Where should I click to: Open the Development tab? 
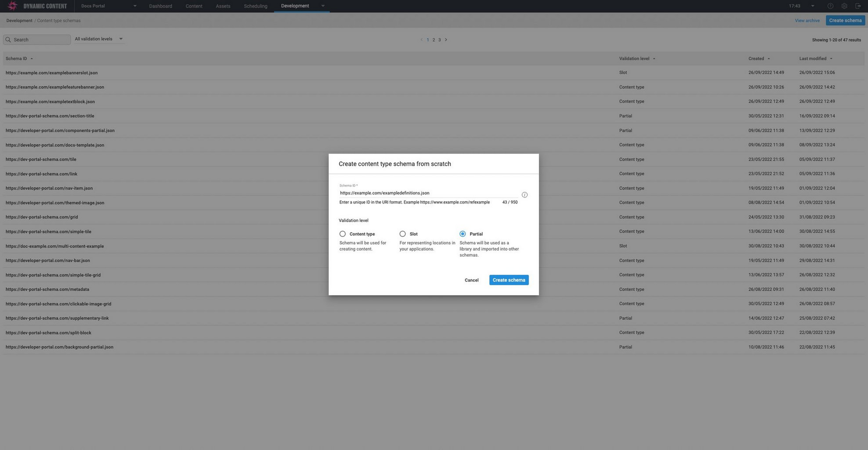(295, 6)
